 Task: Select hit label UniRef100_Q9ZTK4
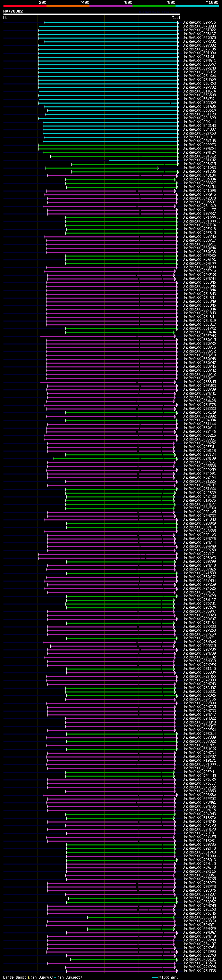point(199,225)
